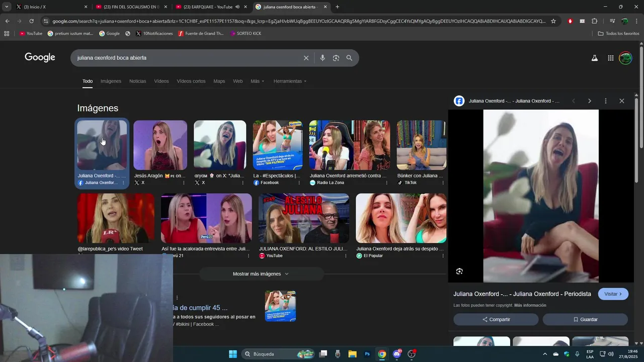Open a new browser tab

[337, 7]
